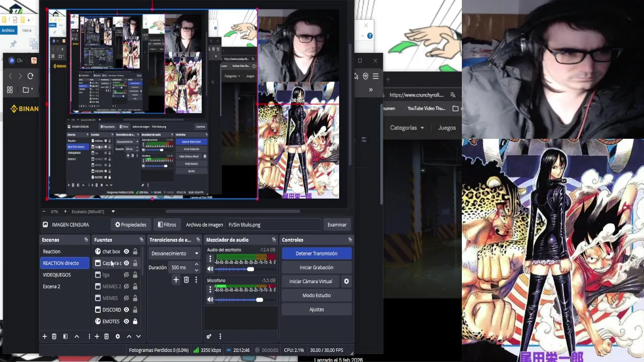644x362 pixels.
Task: Open source properties gear in Fuentes toolbar
Action: [118, 336]
